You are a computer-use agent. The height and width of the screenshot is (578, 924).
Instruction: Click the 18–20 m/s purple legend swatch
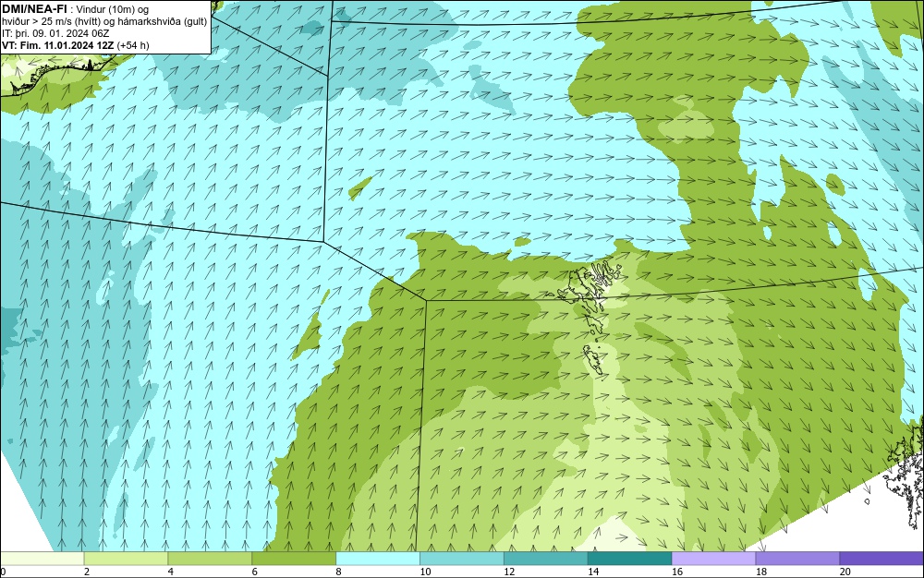[x=798, y=558]
